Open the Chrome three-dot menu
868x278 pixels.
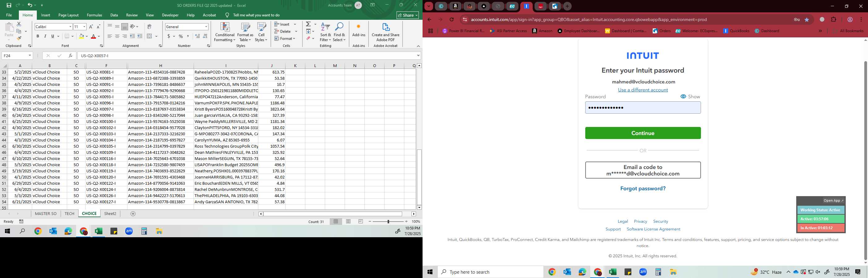[861, 19]
